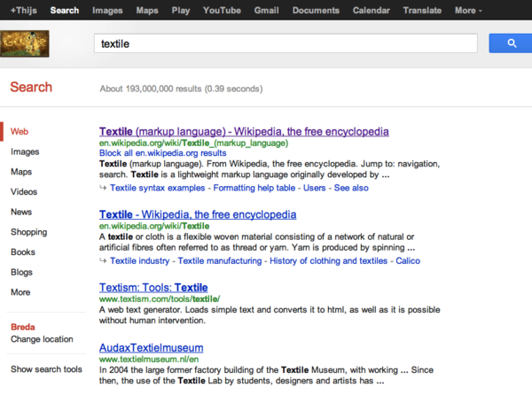532x395 pixels.
Task: Open Calendar in the top bar
Action: (x=372, y=11)
